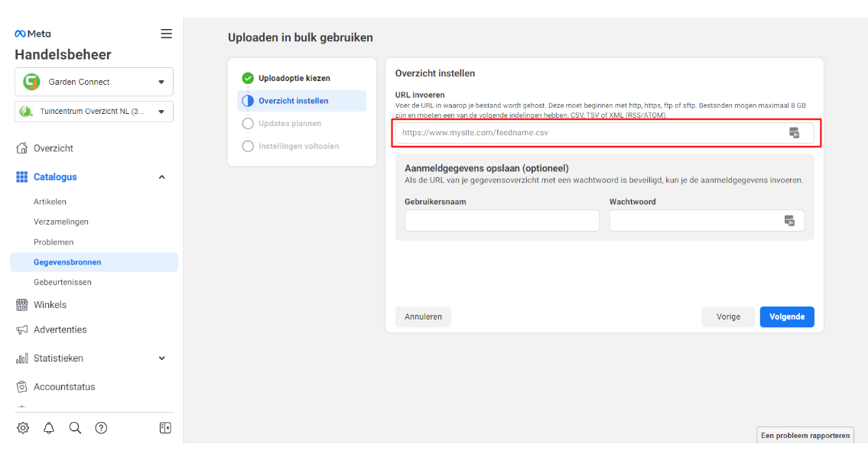The width and height of the screenshot is (868, 451).
Task: Open Artikelen in the sidebar
Action: pyautogui.click(x=50, y=202)
